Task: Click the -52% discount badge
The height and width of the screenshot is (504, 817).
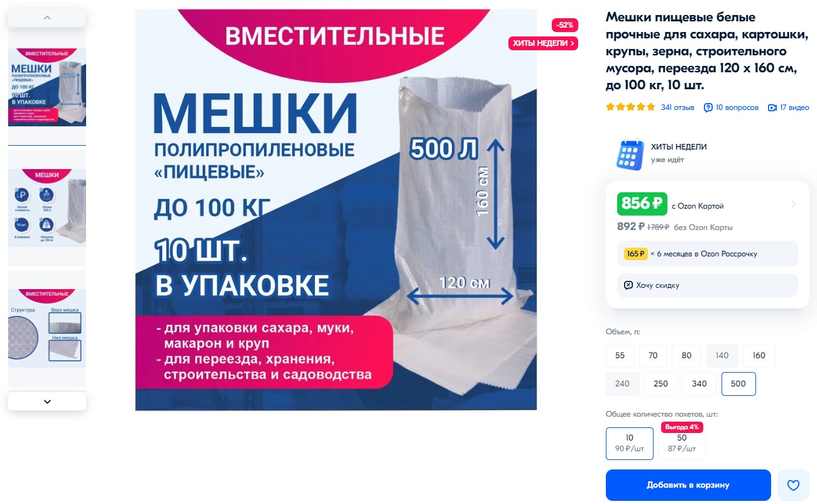Action: (x=564, y=25)
